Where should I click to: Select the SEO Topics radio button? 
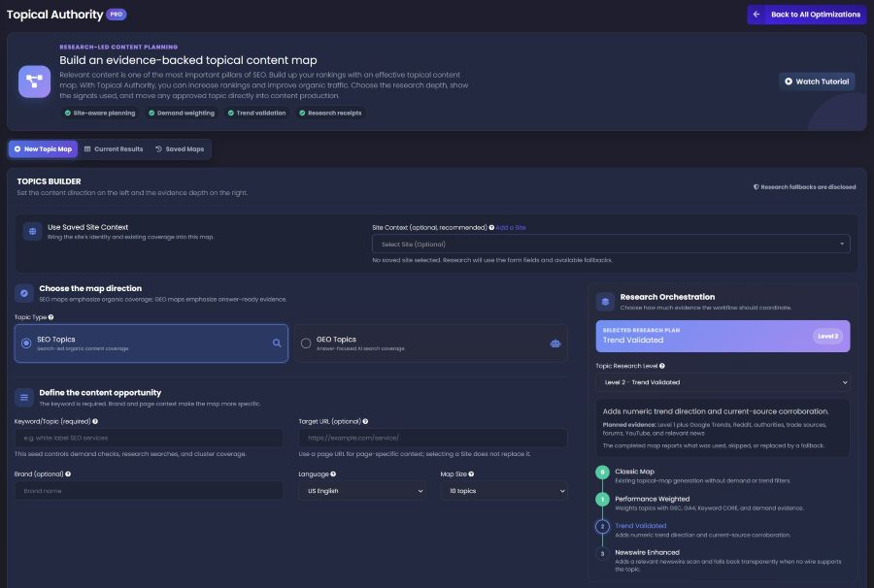tap(26, 343)
